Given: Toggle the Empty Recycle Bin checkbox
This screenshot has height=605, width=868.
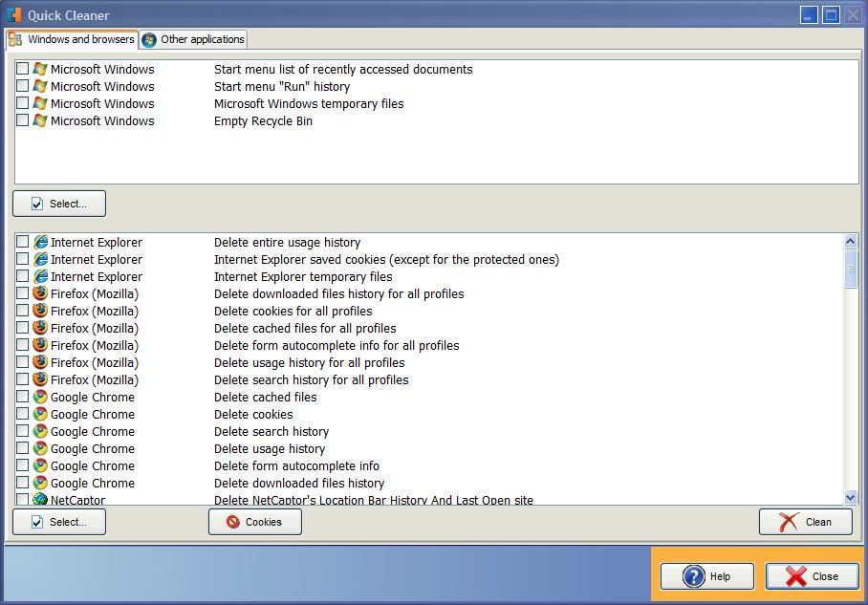Looking at the screenshot, I should click(x=22, y=120).
